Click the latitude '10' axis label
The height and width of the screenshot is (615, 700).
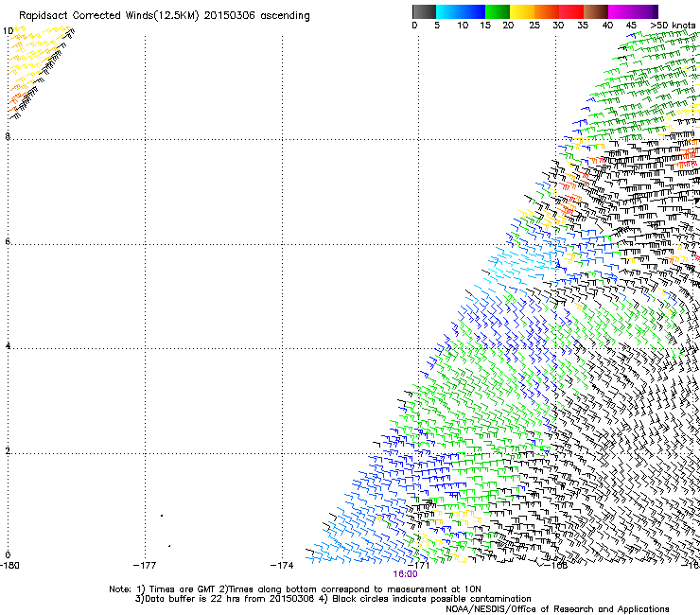click(x=8, y=31)
